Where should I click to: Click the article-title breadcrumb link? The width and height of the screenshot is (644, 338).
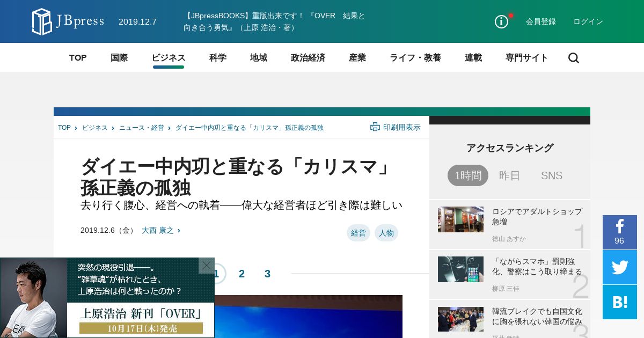(250, 128)
